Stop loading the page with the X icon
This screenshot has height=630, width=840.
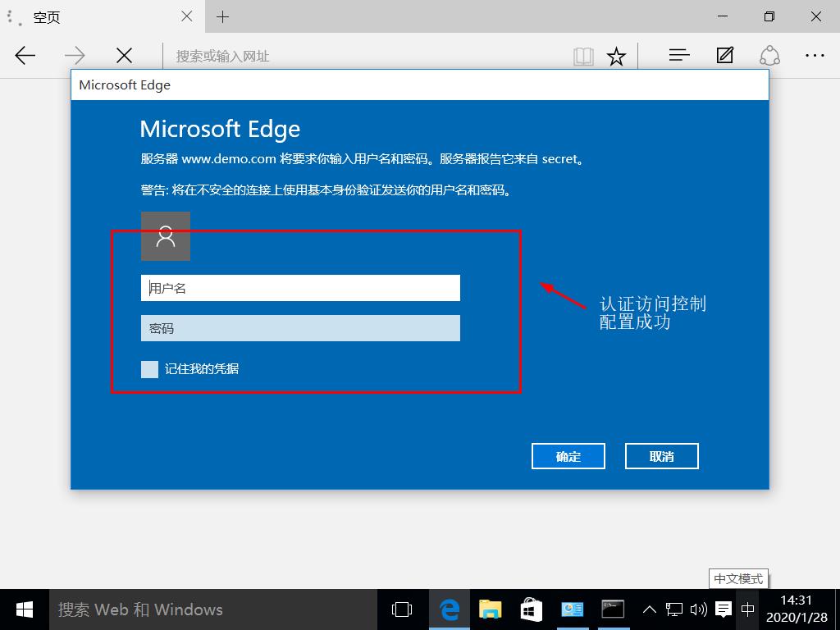tap(124, 55)
